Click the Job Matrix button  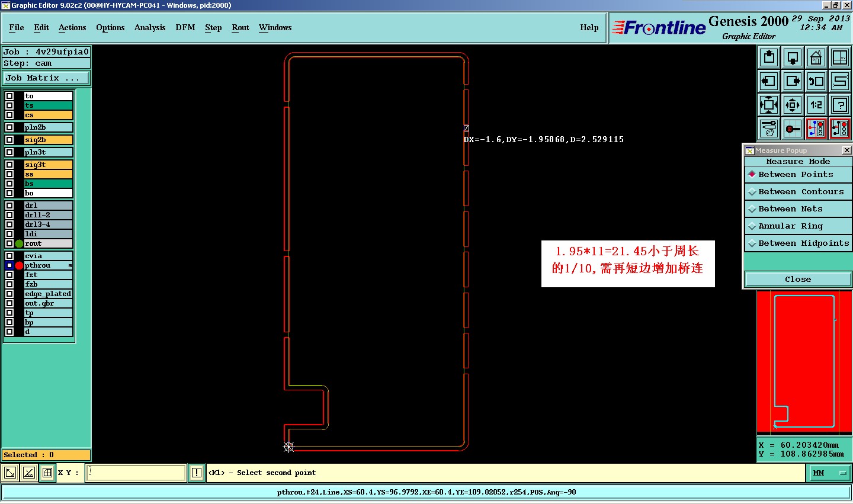click(46, 78)
